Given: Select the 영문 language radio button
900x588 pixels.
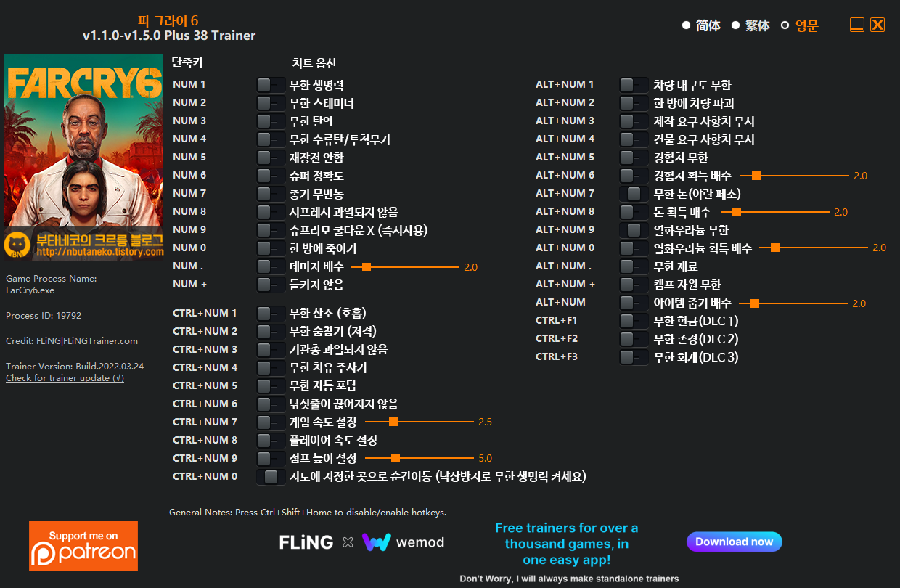Looking at the screenshot, I should (785, 25).
